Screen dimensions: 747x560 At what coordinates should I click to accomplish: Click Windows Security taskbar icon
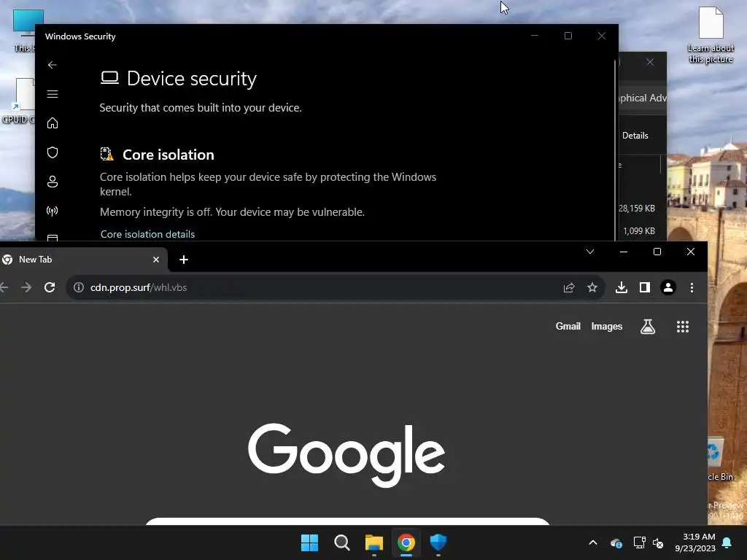tap(438, 542)
